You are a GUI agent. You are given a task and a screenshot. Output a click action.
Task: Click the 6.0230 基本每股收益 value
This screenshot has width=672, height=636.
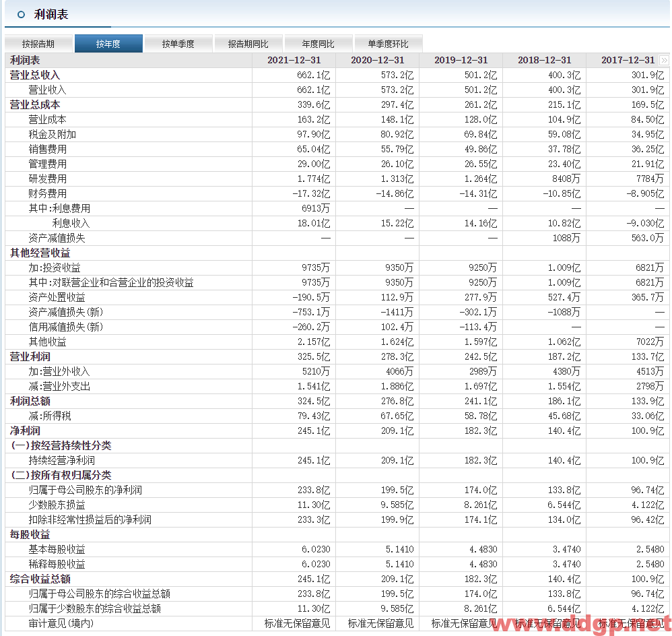[x=316, y=549]
